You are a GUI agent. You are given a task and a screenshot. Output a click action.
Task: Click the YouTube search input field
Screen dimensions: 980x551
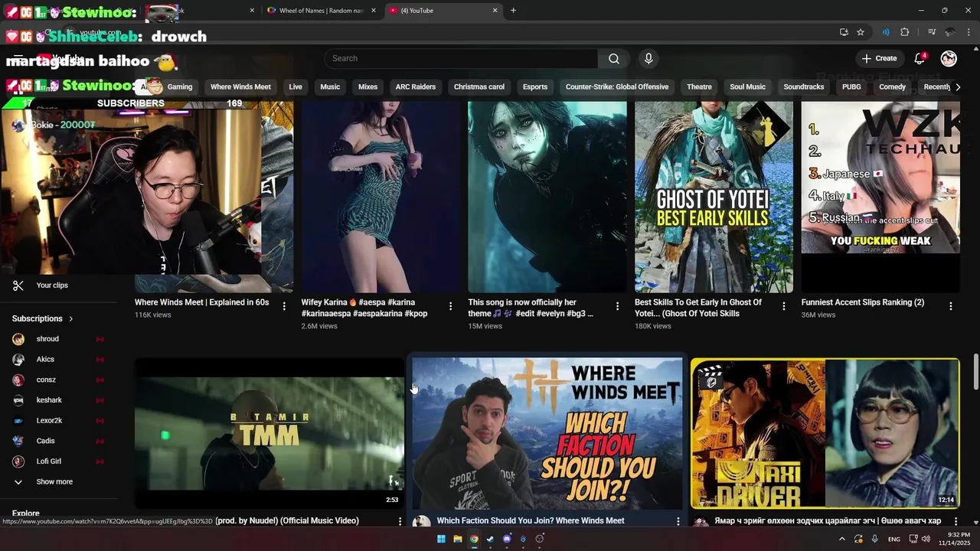pos(461,59)
